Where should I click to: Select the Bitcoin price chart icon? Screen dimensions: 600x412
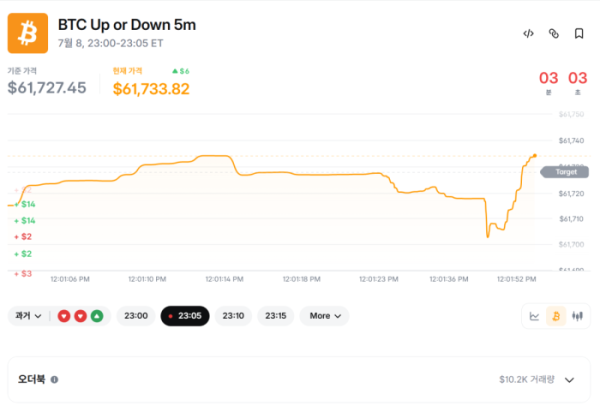click(x=556, y=316)
